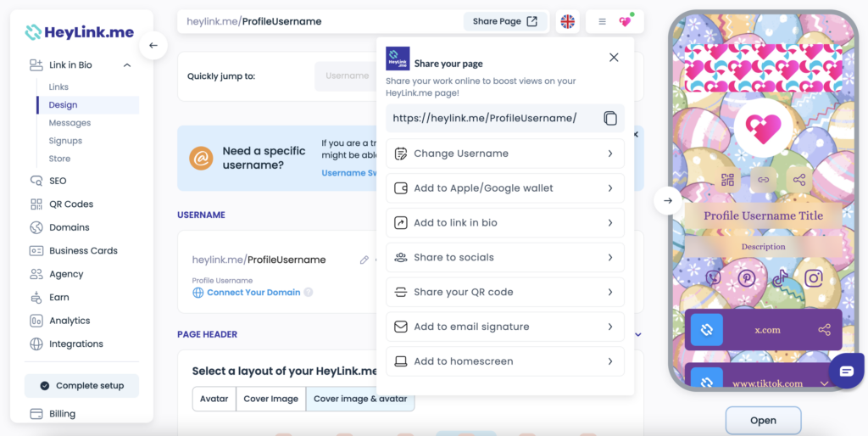
Task: Open Store sidebar item
Action: 60,159
